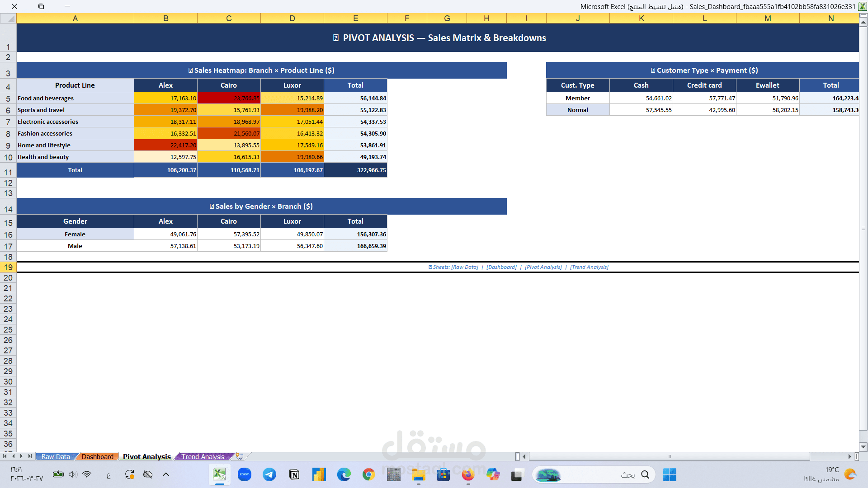Go to first sheet tab arrow

5,456
